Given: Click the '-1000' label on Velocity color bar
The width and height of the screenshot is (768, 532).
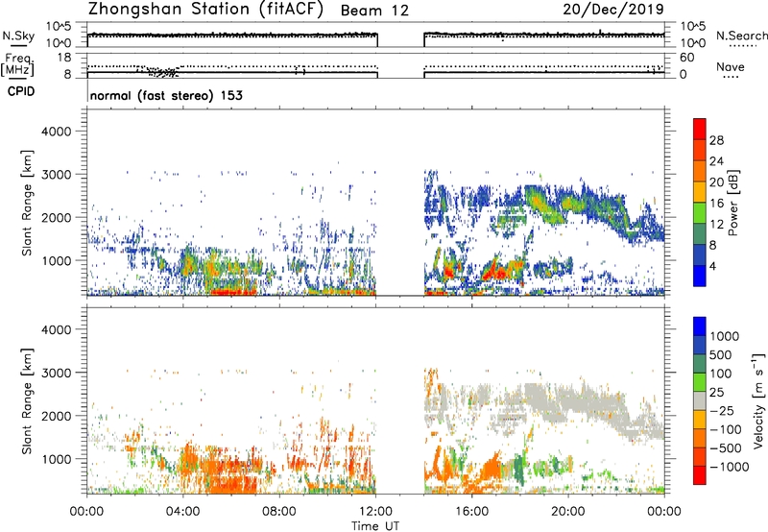Looking at the screenshot, I should click(730, 467).
